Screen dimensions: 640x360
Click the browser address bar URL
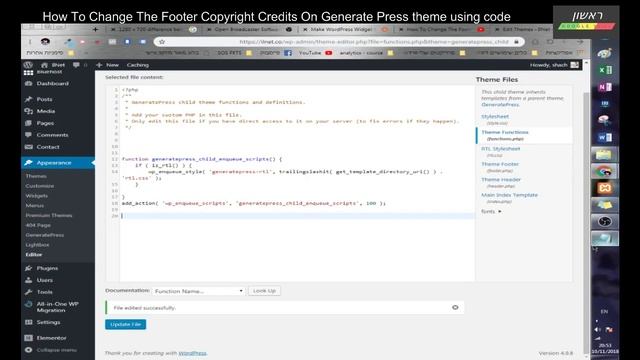click(373, 42)
